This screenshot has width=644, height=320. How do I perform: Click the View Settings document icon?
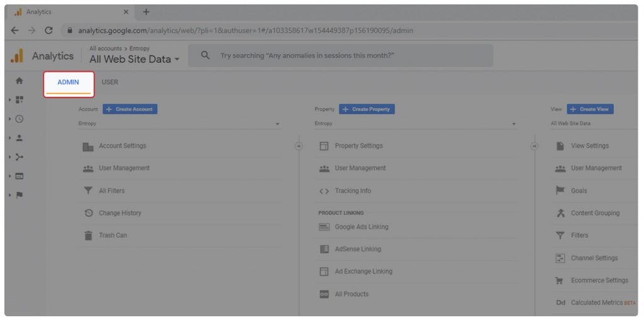[x=560, y=146]
